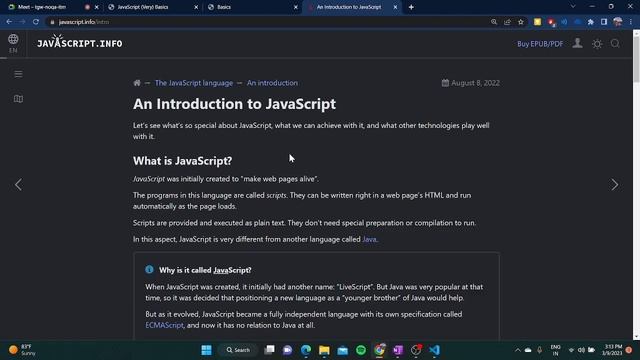Open the Extensions puzzle-piece menu
The image size is (640, 360).
(x=591, y=22)
